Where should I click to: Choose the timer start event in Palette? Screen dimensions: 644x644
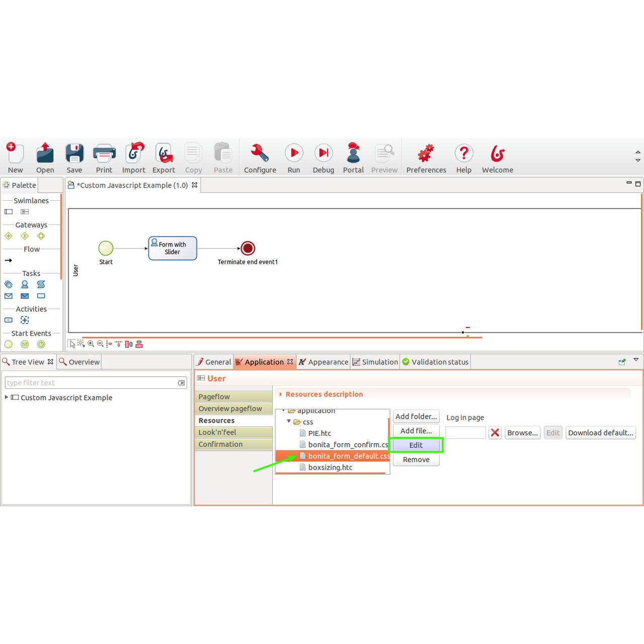(41, 345)
